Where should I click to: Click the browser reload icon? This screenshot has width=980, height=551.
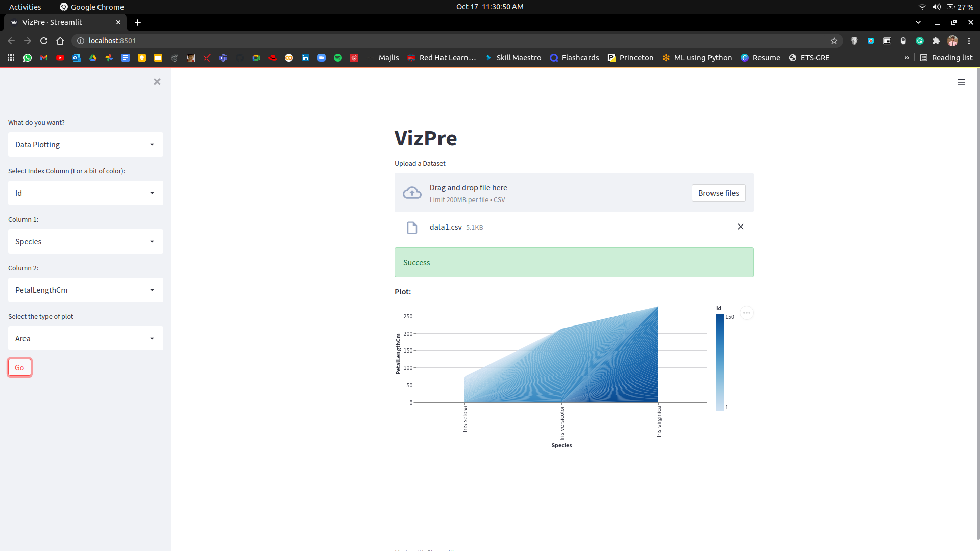coord(44,41)
